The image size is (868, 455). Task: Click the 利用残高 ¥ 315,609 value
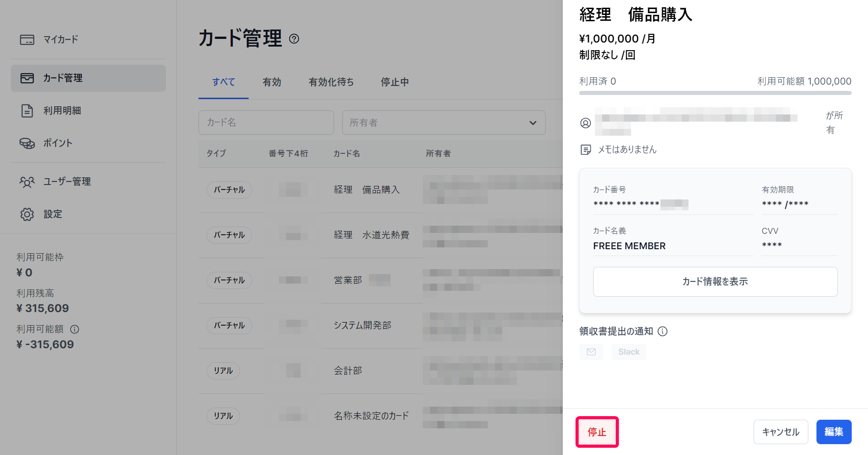pos(42,308)
